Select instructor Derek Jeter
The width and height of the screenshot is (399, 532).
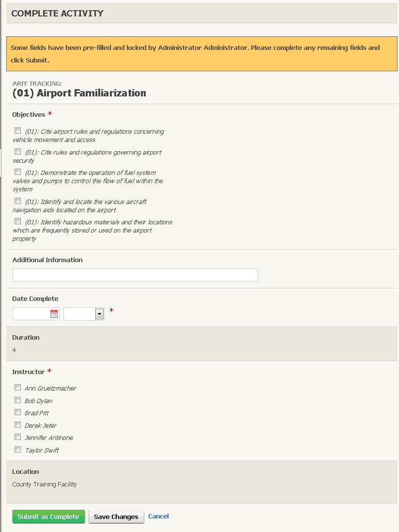18,424
